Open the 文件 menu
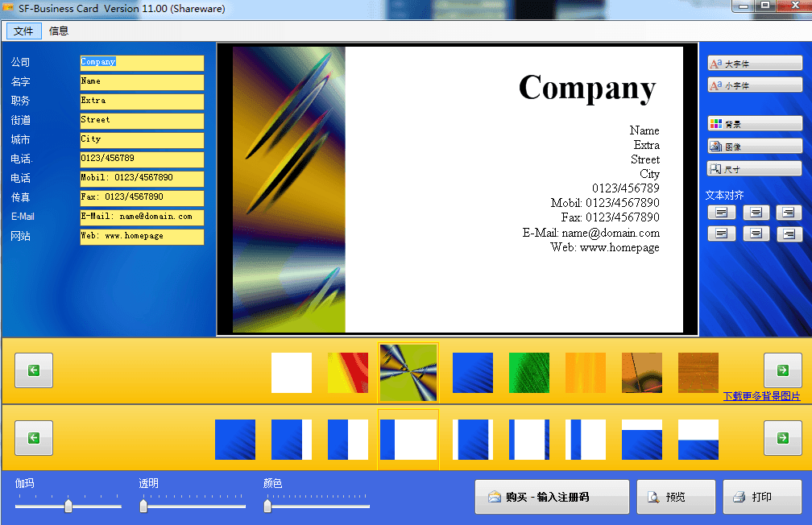812x525 pixels. point(23,31)
